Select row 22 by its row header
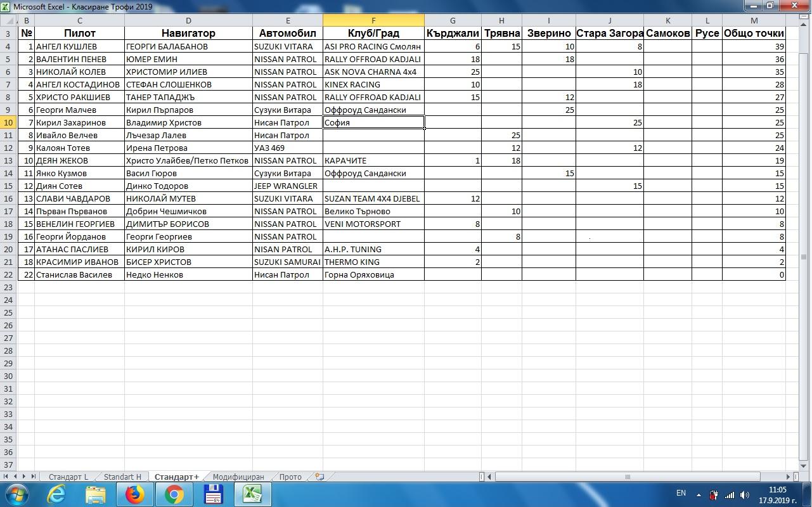 point(9,274)
